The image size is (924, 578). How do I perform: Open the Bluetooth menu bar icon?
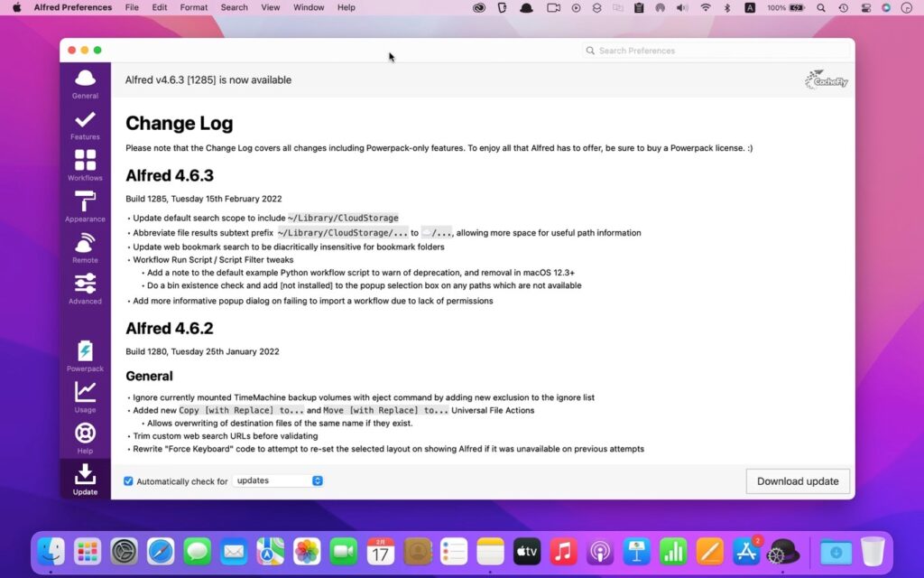(727, 7)
